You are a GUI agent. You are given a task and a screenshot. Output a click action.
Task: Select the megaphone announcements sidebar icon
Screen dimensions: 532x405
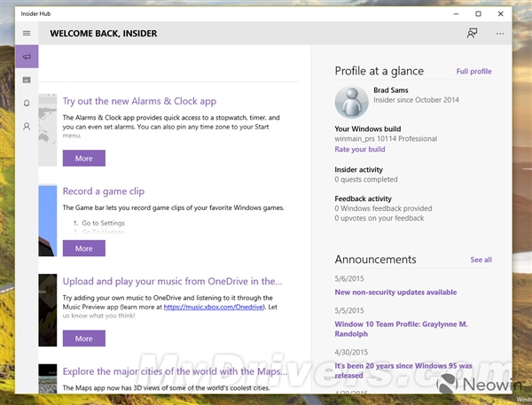27,57
